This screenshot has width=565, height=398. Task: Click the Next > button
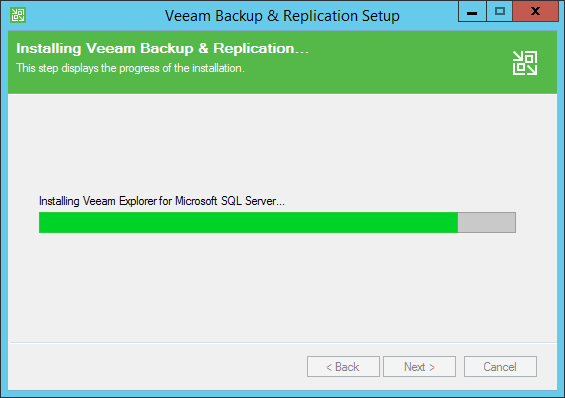[419, 367]
